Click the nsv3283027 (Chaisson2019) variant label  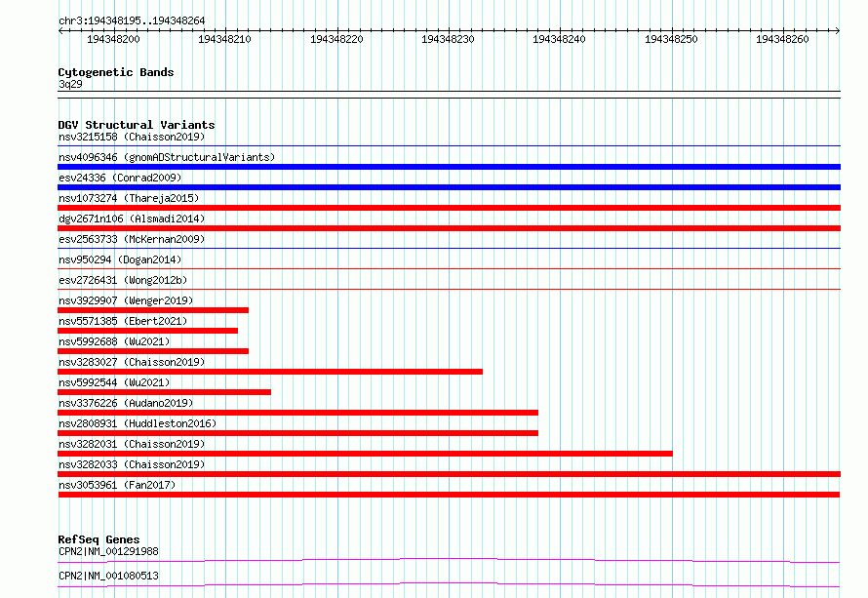coord(132,362)
